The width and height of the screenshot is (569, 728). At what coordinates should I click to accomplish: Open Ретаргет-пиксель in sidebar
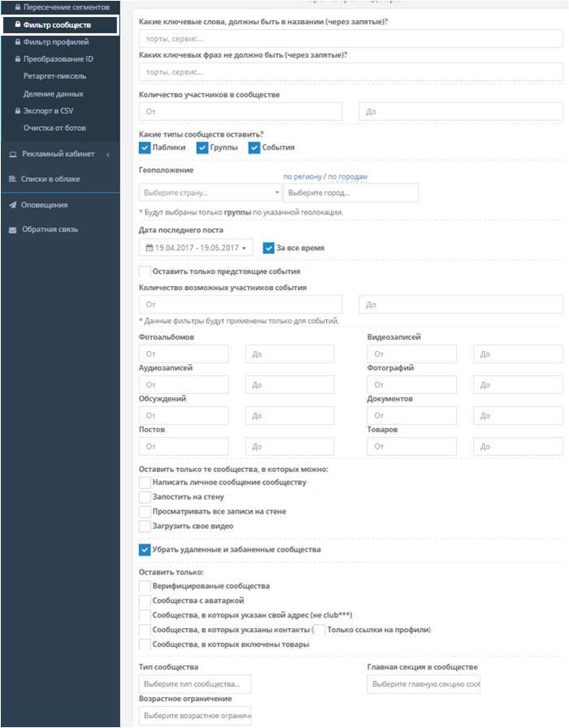click(x=54, y=76)
